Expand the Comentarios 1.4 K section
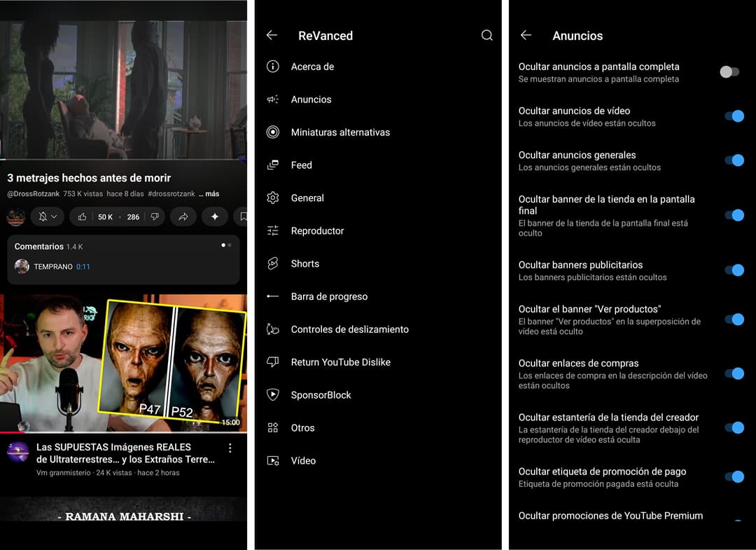The width and height of the screenshot is (756, 550). pyautogui.click(x=123, y=259)
